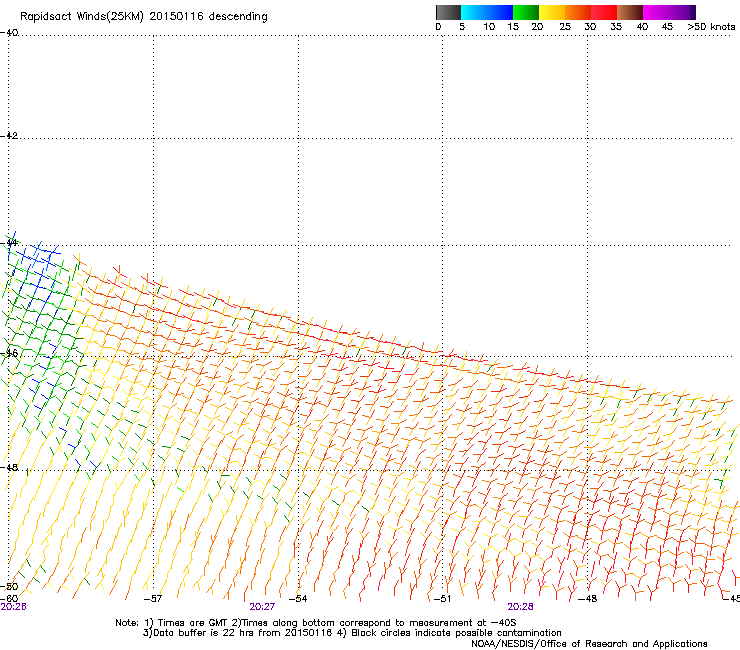The height and width of the screenshot is (650, 740).
Task: Click the '-57' longitude label
Action: pos(152,599)
